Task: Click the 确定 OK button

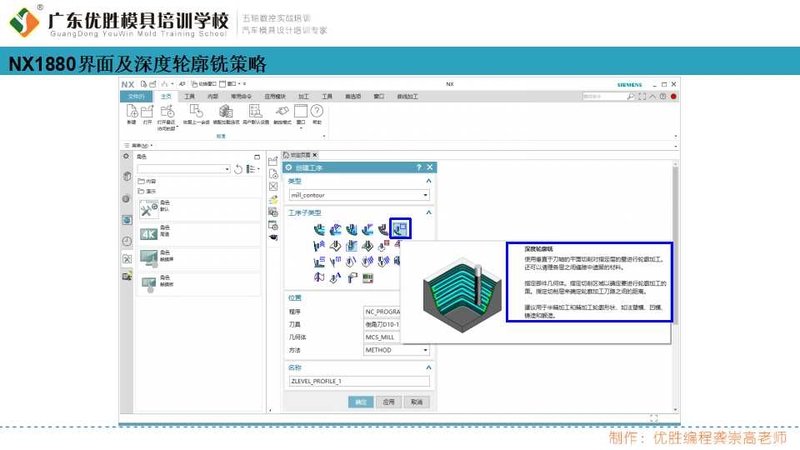Action: (361, 402)
